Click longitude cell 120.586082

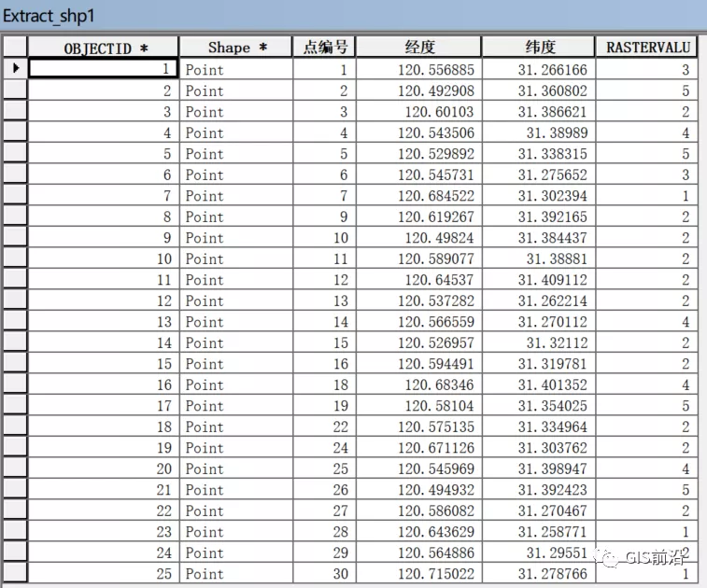click(x=419, y=511)
